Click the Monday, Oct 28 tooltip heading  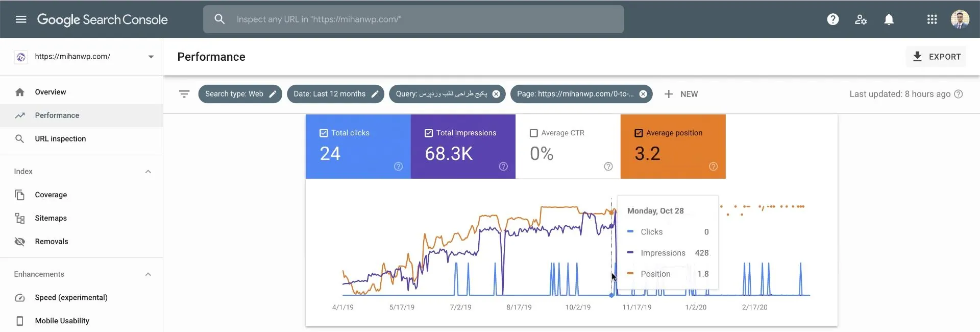655,211
